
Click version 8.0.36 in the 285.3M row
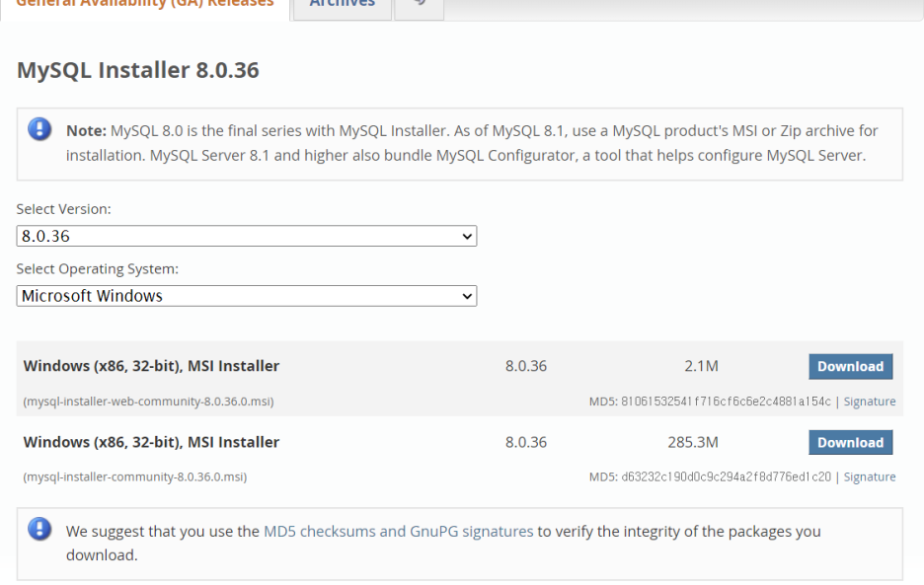[525, 442]
